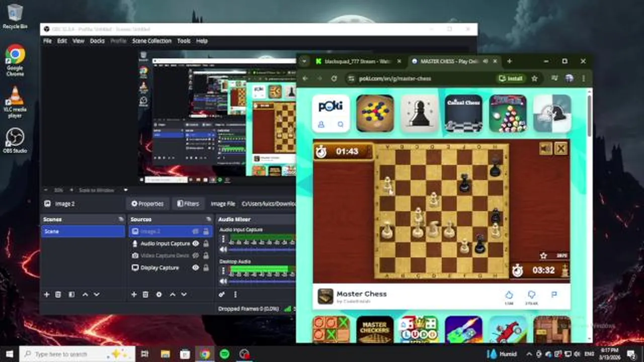Bookmark page with Chrome star icon

534,78
